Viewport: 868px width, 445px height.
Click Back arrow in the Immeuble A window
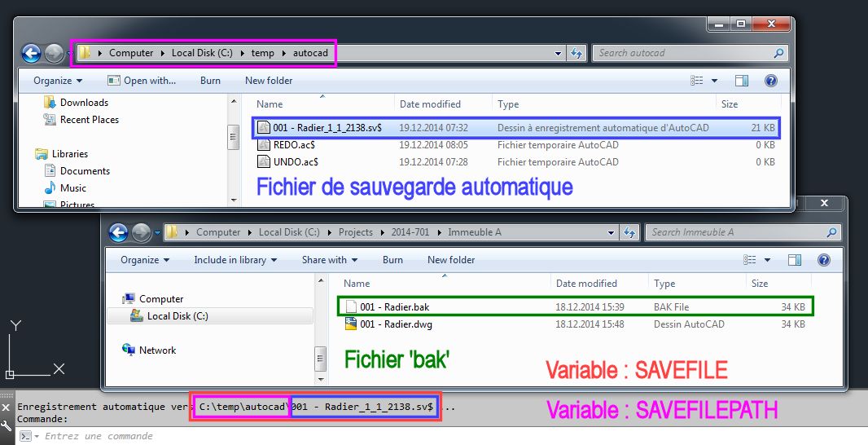point(118,233)
